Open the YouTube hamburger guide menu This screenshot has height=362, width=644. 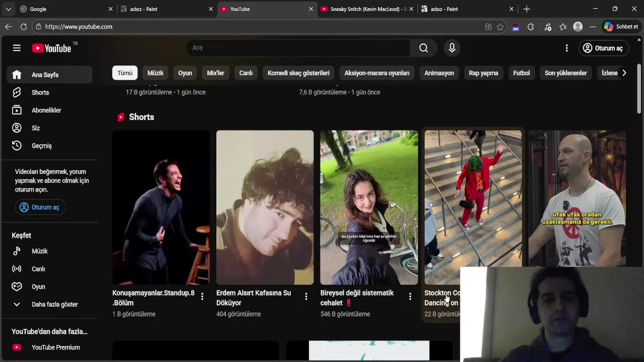[17, 48]
